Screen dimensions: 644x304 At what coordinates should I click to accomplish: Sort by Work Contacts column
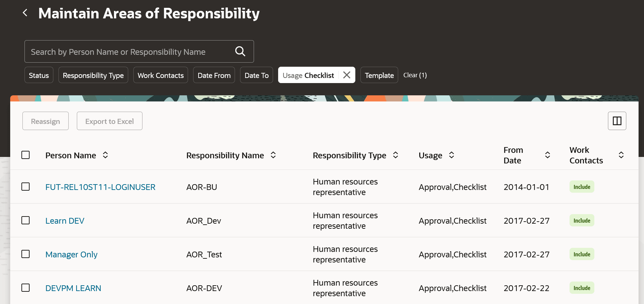[x=621, y=155]
